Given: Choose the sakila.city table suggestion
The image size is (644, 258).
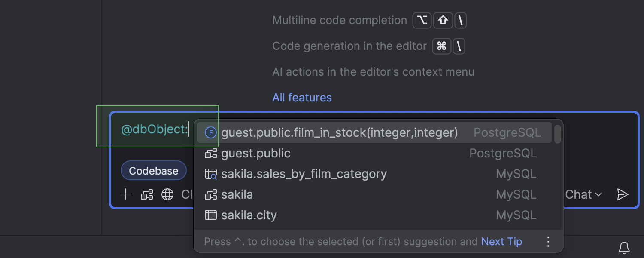Looking at the screenshot, I should pos(249,215).
